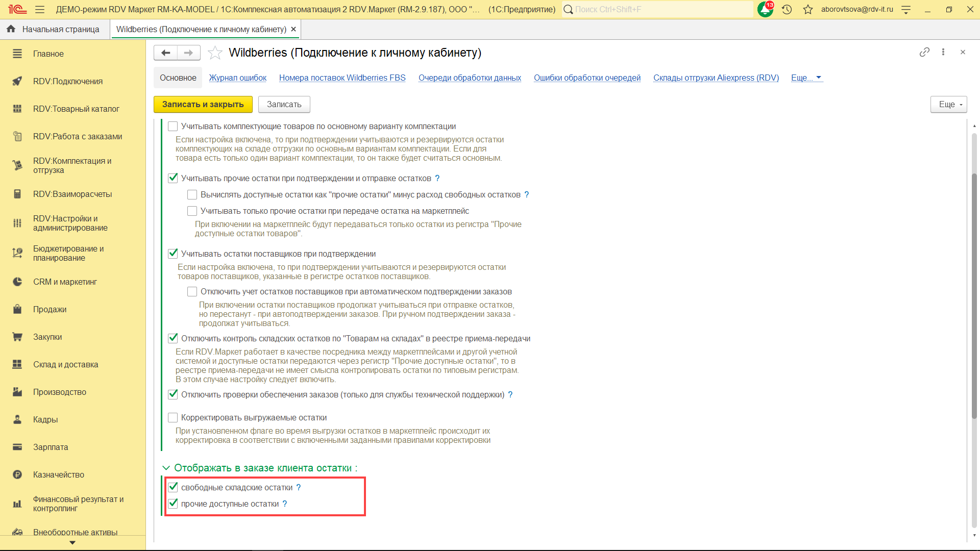Open the history clock icon
The width and height of the screenshot is (980, 551).
point(787,9)
